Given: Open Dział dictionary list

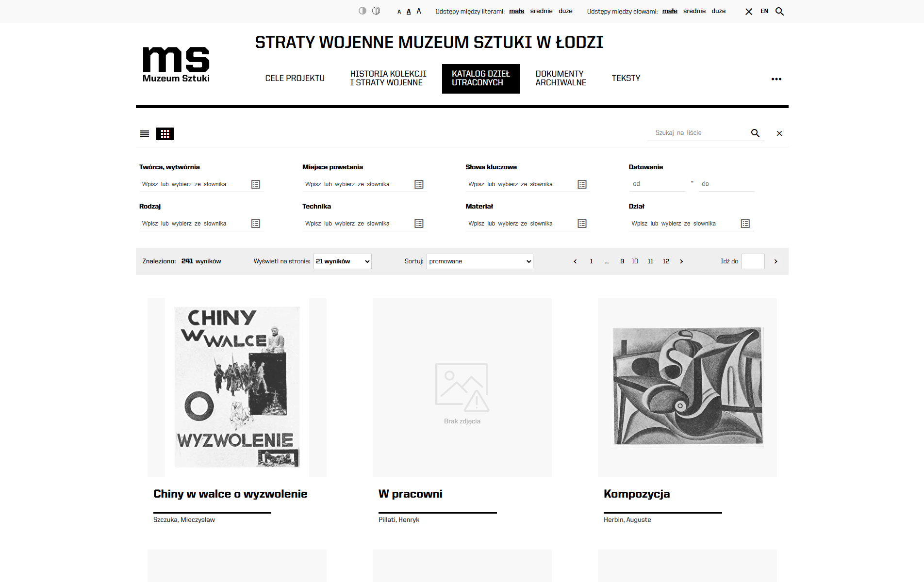Looking at the screenshot, I should coord(745,224).
